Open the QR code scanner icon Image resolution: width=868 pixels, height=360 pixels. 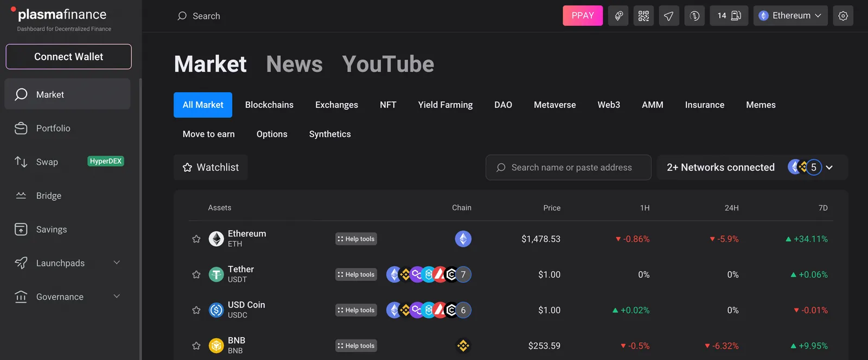click(x=643, y=16)
